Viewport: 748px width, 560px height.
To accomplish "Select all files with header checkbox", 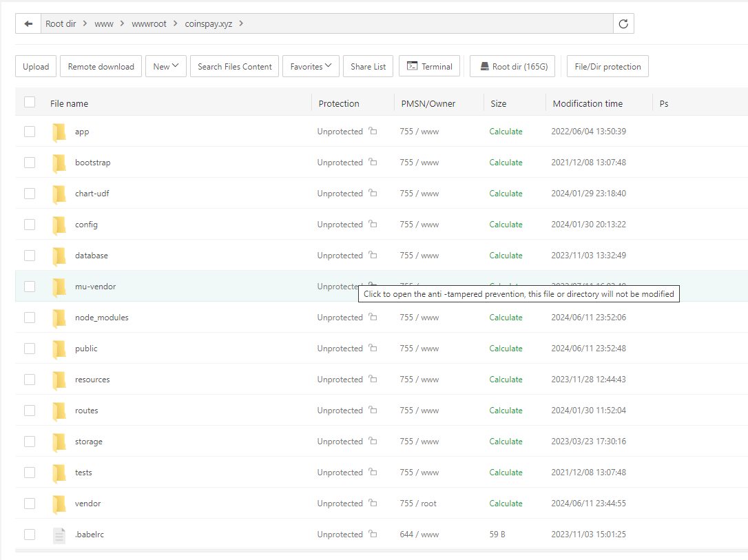I will pyautogui.click(x=30, y=103).
